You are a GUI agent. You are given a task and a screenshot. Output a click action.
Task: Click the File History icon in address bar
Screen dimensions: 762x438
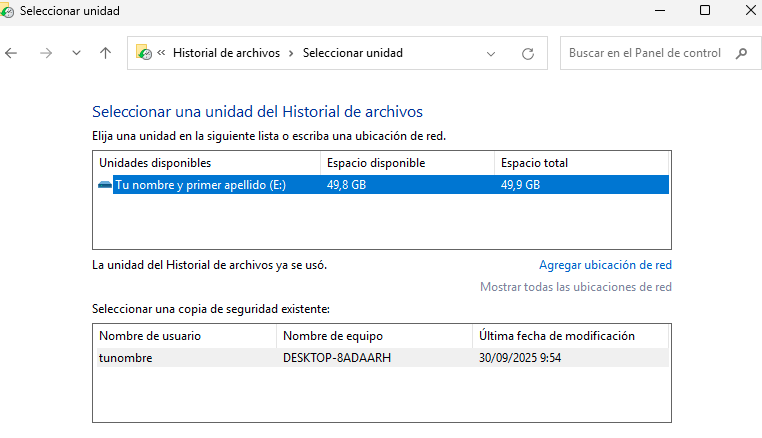[x=144, y=53]
